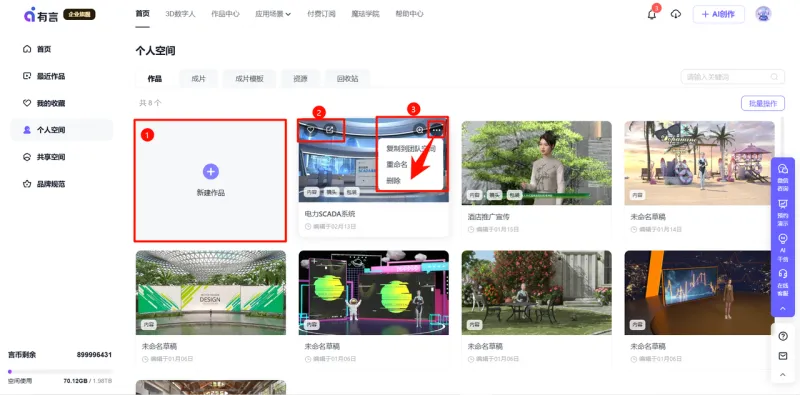Choose 删除 from the context menu
The width and height of the screenshot is (800, 395).
(x=393, y=181)
